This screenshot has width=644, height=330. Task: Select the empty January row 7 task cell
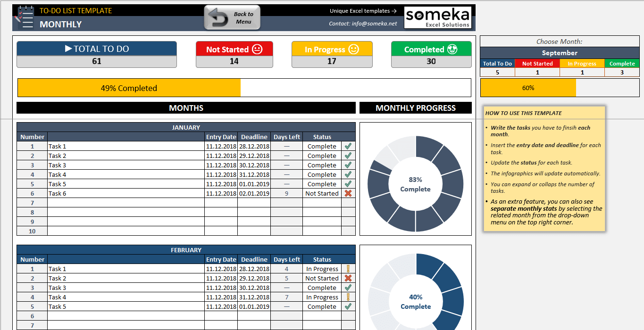click(126, 203)
